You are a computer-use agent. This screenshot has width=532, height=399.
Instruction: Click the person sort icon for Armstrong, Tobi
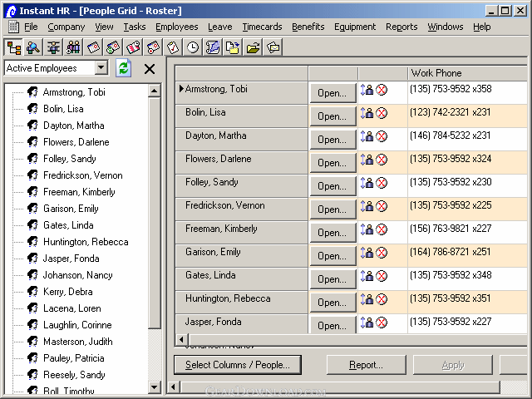(367, 90)
